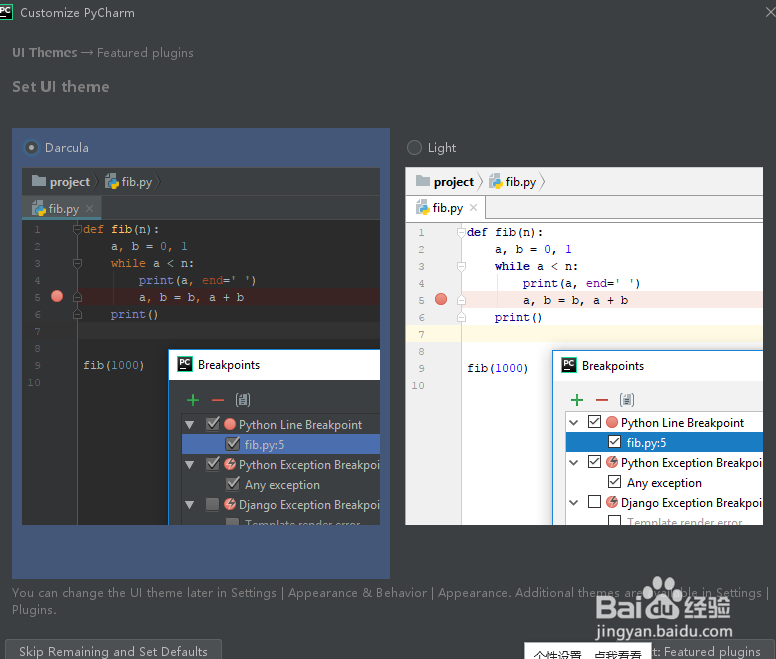Click the red remove breakpoint minus in Light preview
Image resolution: width=776 pixels, height=659 pixels.
click(x=602, y=400)
